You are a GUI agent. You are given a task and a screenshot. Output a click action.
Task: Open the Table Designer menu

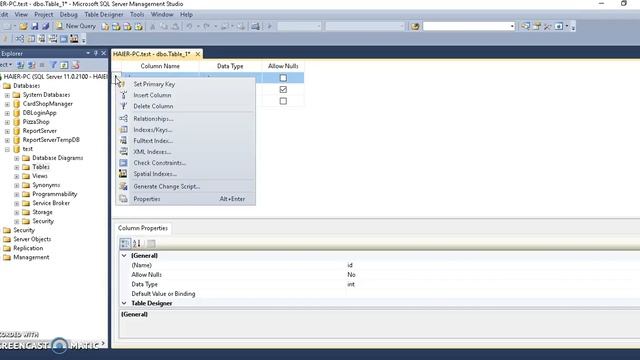[x=104, y=14]
